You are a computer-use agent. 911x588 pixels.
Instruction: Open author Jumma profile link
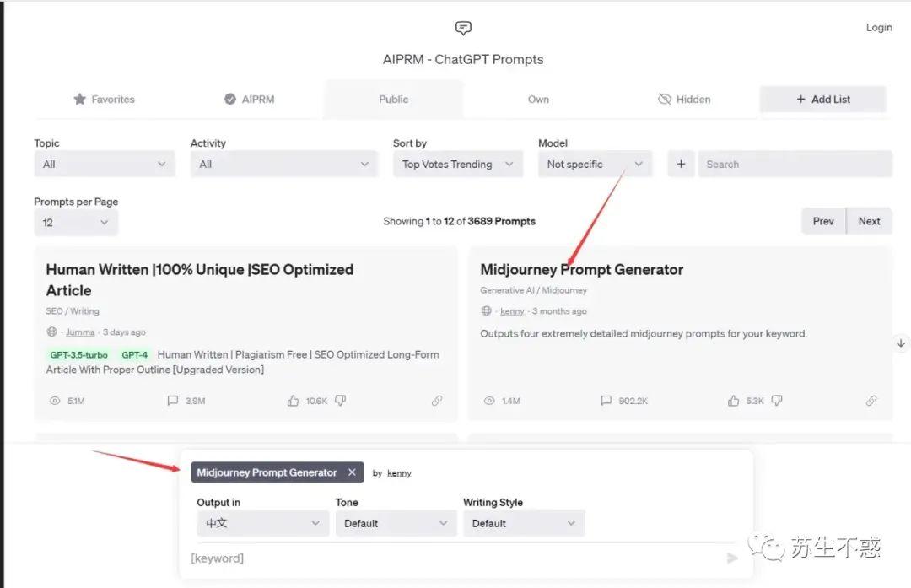click(x=80, y=332)
